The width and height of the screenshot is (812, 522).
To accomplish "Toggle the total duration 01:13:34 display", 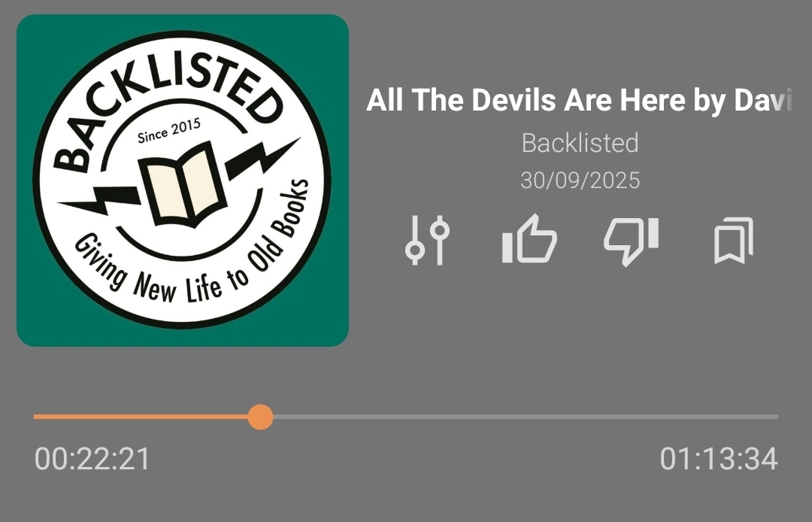I will [x=719, y=459].
